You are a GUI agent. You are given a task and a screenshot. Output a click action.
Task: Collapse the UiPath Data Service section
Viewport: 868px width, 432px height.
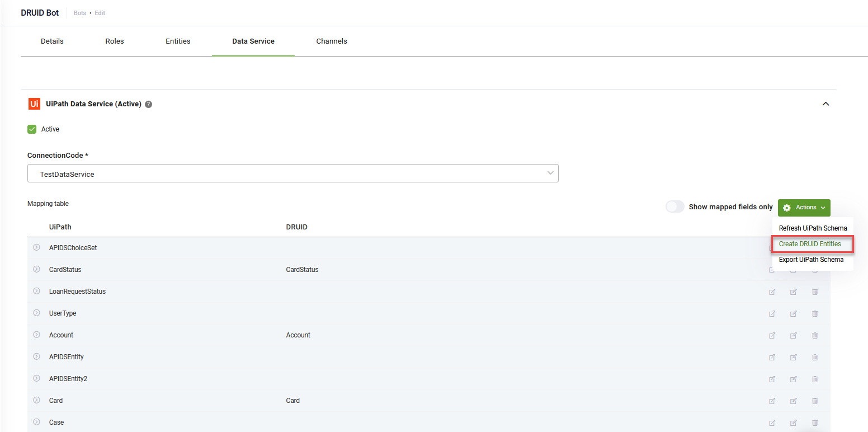coord(825,104)
